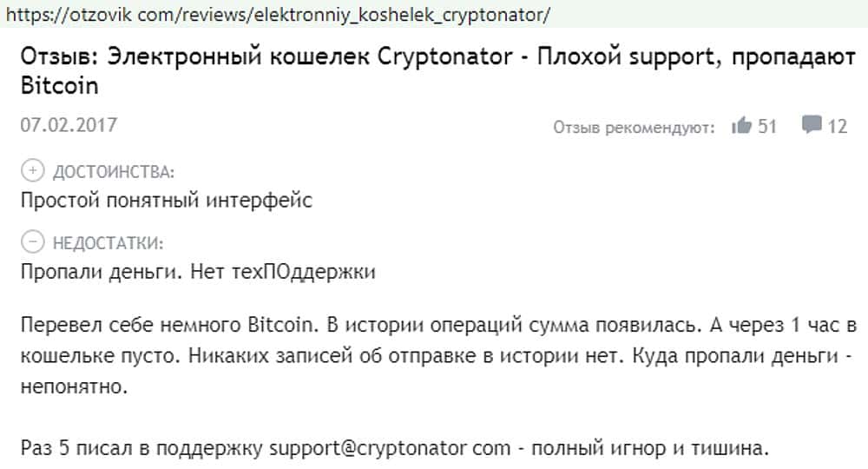Screen dimensions: 868x469
Task: Click the НЕДОСТАТКИ heading label
Action: (x=108, y=242)
